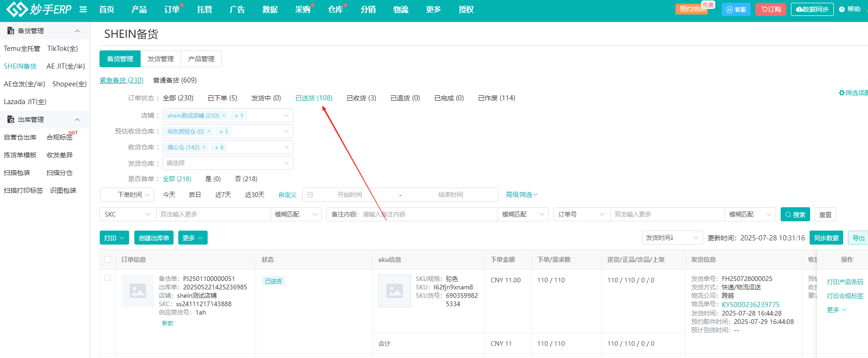
Task: Choose 自定义 date range option
Action: (x=287, y=195)
